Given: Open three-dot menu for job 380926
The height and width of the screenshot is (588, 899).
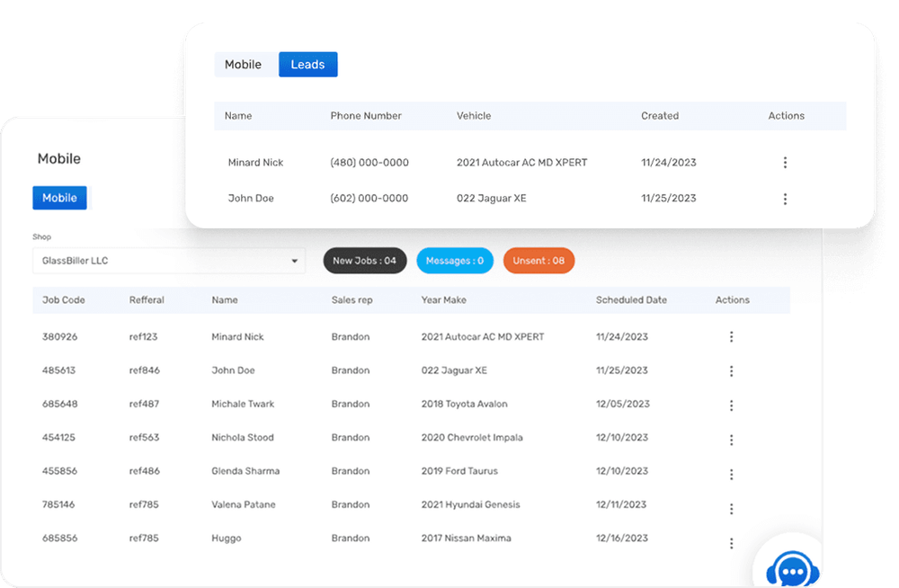Looking at the screenshot, I should tap(731, 337).
